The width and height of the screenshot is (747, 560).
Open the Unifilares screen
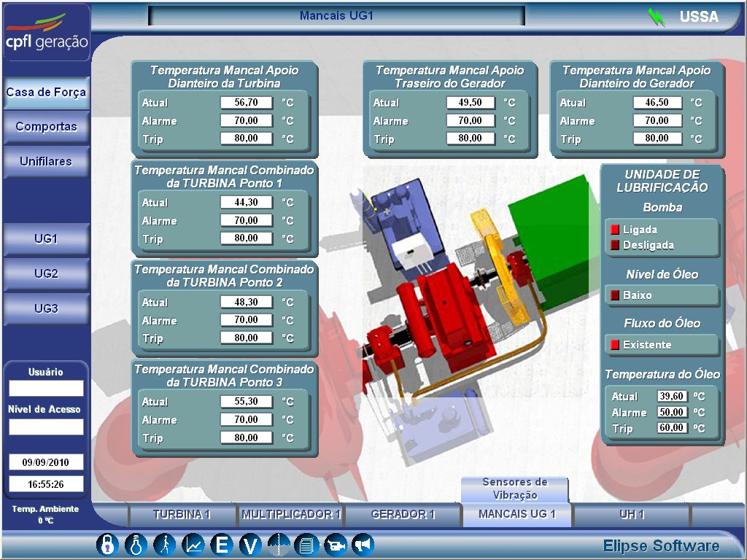click(x=46, y=161)
